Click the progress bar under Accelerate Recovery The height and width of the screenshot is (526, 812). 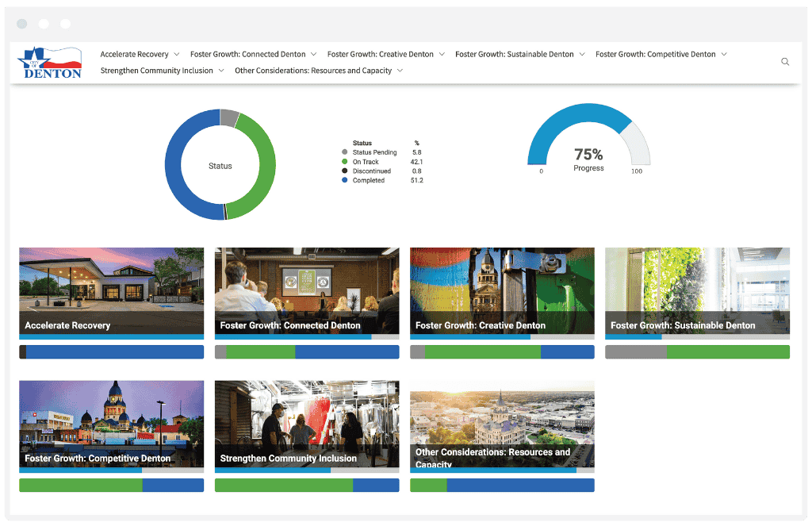(x=111, y=351)
